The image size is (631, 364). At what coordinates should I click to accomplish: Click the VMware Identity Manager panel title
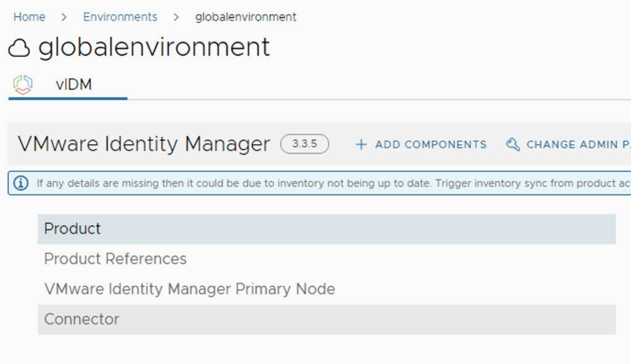pos(144,144)
